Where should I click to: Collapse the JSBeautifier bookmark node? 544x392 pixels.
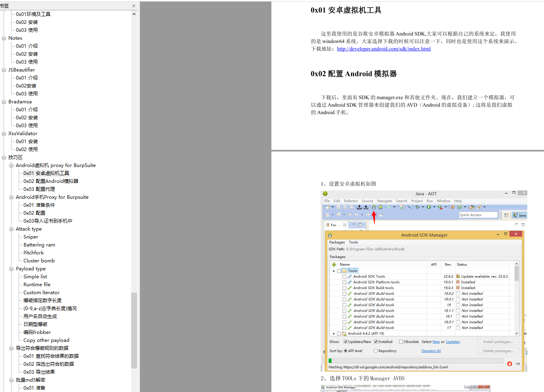coord(4,70)
